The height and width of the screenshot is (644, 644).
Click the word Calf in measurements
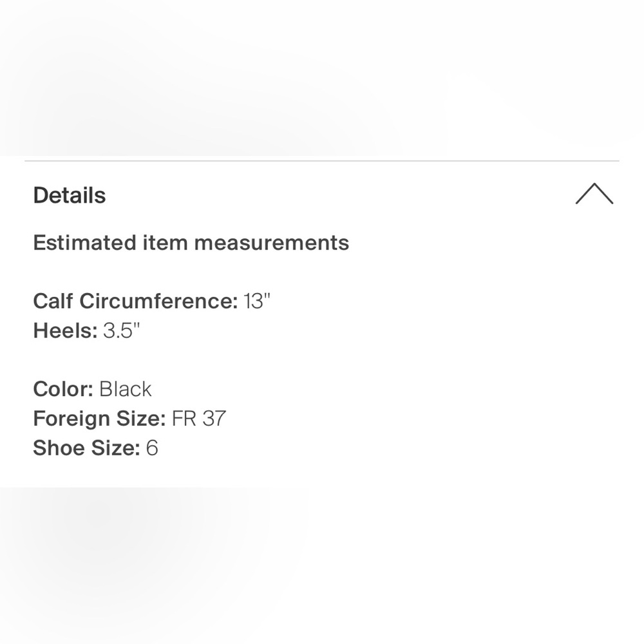(53, 301)
